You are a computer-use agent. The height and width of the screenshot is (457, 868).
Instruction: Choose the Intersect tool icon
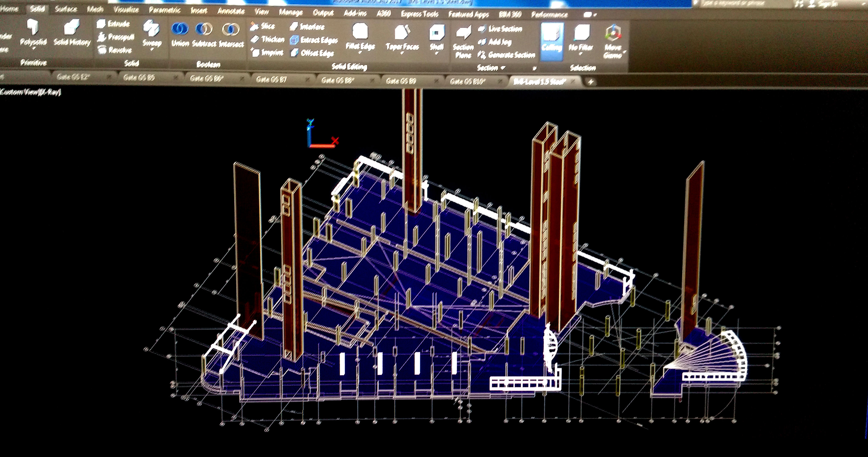click(x=231, y=35)
